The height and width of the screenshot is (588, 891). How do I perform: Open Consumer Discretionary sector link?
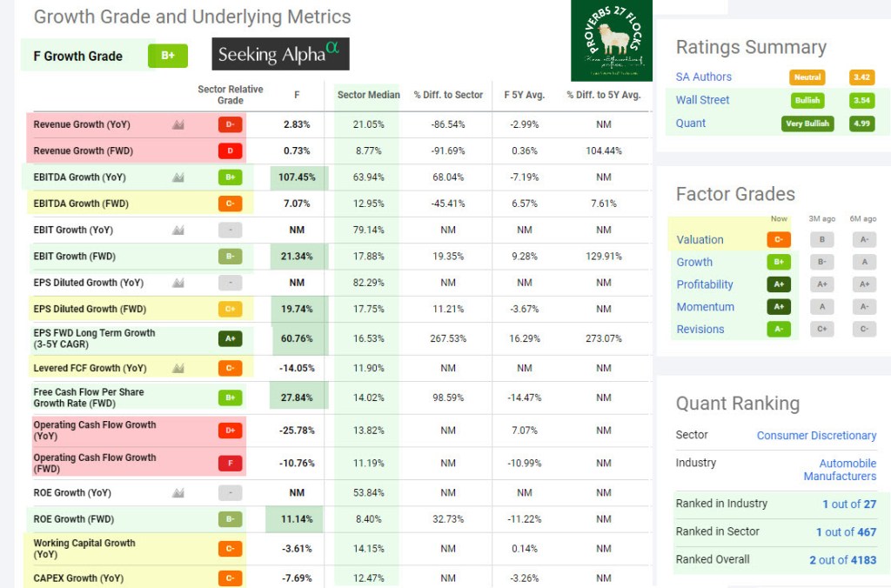[x=816, y=435]
